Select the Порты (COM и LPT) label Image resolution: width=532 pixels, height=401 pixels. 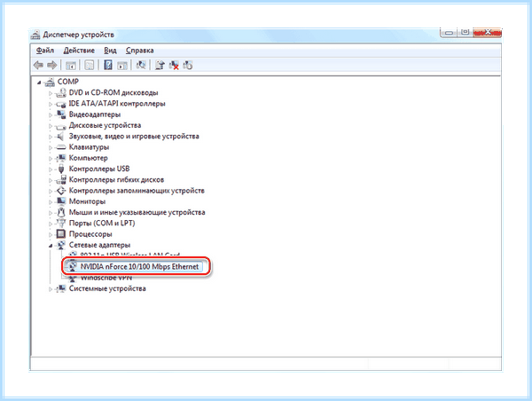point(102,223)
